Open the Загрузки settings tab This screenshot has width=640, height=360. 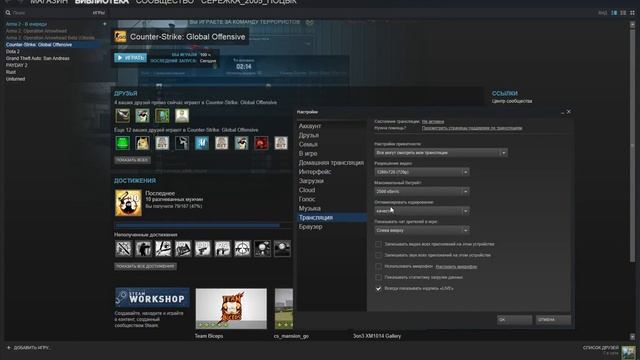tap(311, 181)
